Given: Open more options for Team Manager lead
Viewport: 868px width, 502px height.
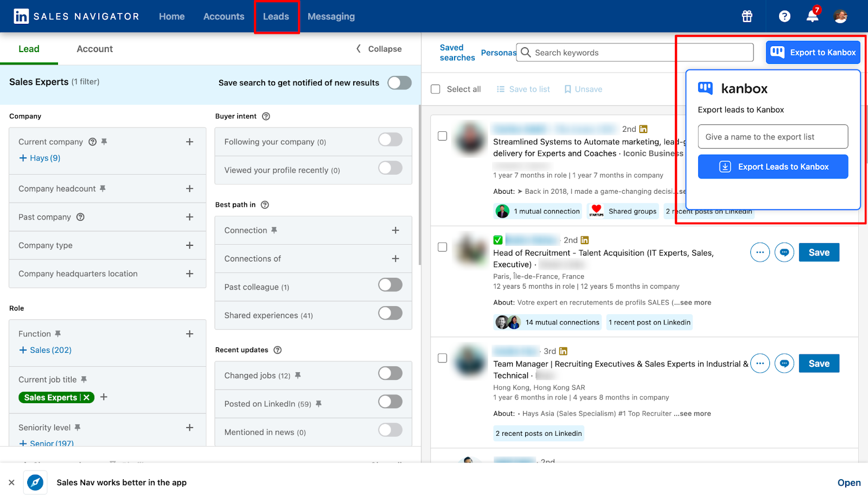Looking at the screenshot, I should pyautogui.click(x=760, y=363).
